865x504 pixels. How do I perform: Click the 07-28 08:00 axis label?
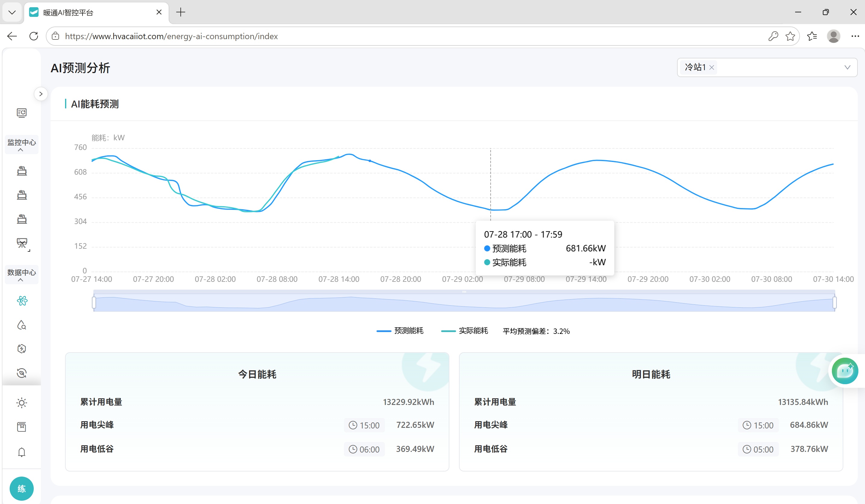[277, 279]
